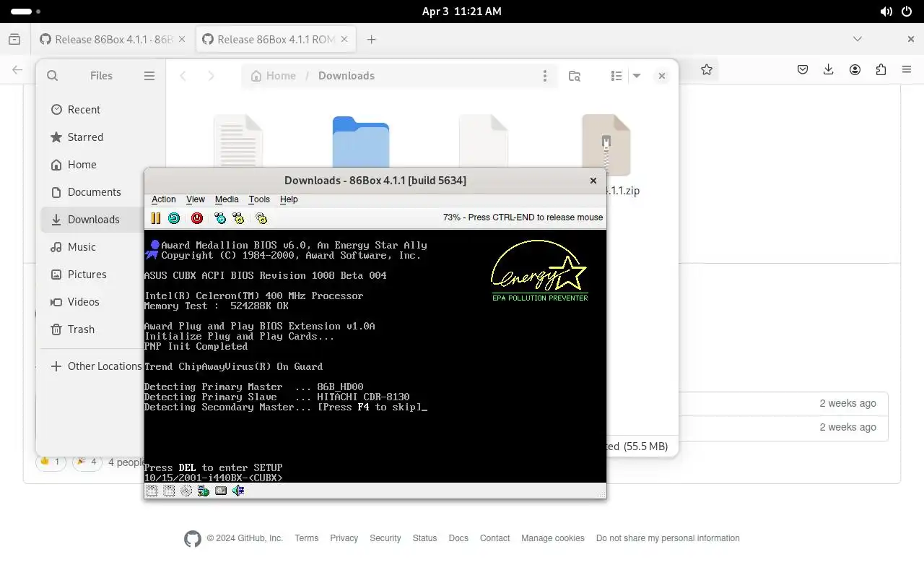Open the Media menu in 86Box
Image resolution: width=924 pixels, height=578 pixels.
(227, 199)
